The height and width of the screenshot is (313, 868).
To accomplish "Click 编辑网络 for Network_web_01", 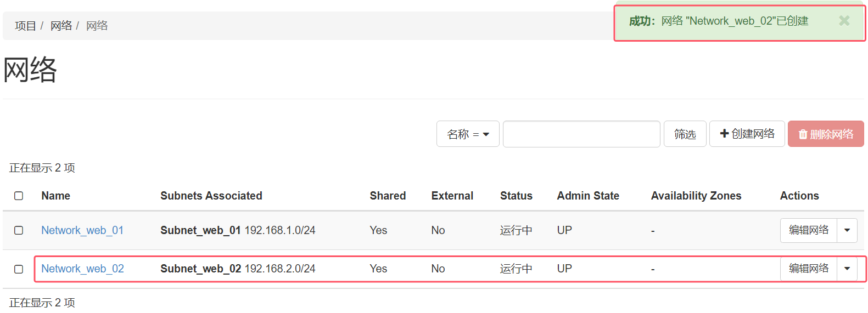I will (809, 230).
